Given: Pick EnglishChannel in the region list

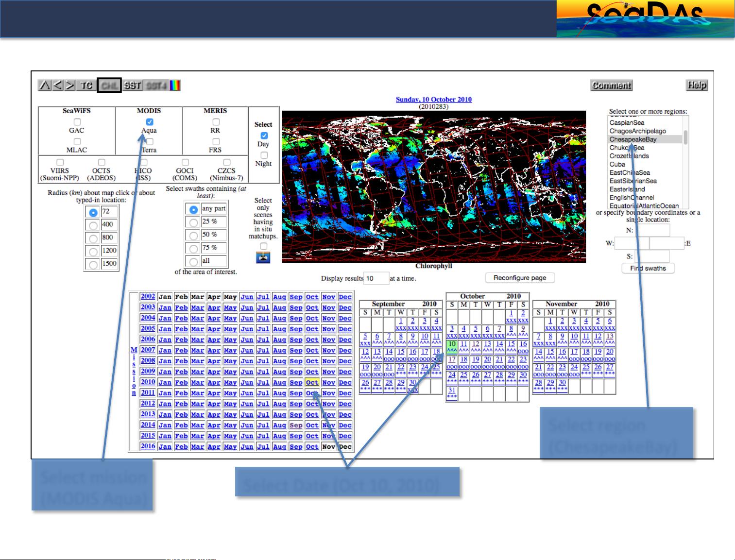Looking at the screenshot, I should (632, 198).
